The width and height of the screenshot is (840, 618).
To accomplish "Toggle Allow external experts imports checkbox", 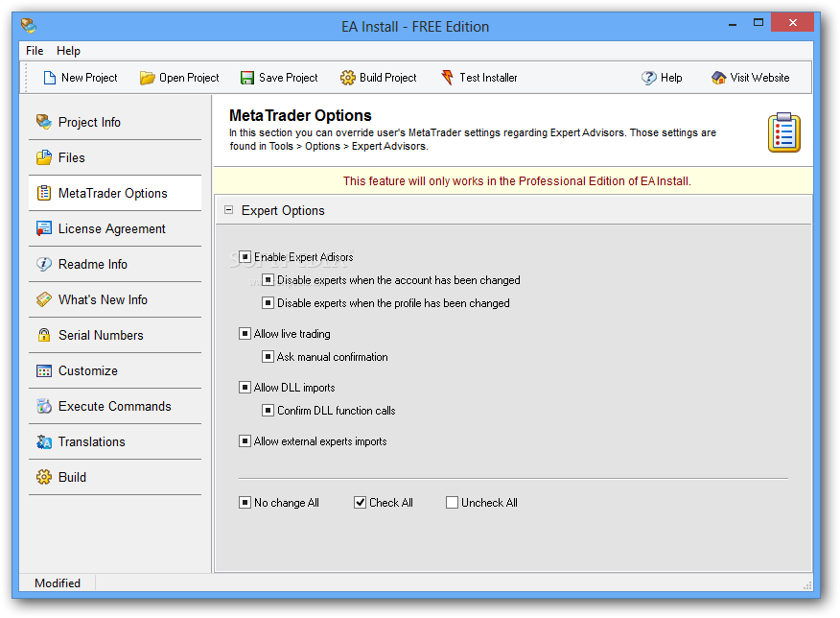I will [245, 441].
